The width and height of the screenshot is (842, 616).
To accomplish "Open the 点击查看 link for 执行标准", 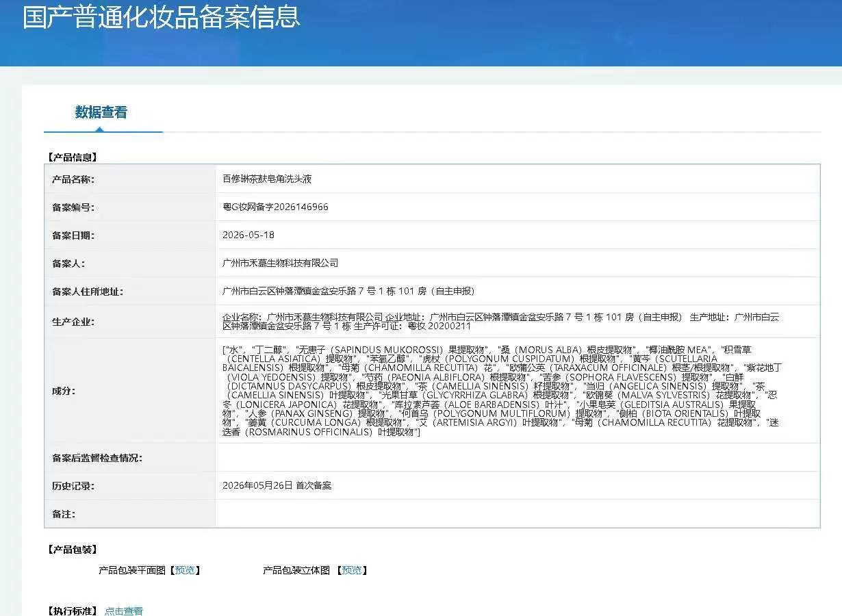I will [124, 611].
